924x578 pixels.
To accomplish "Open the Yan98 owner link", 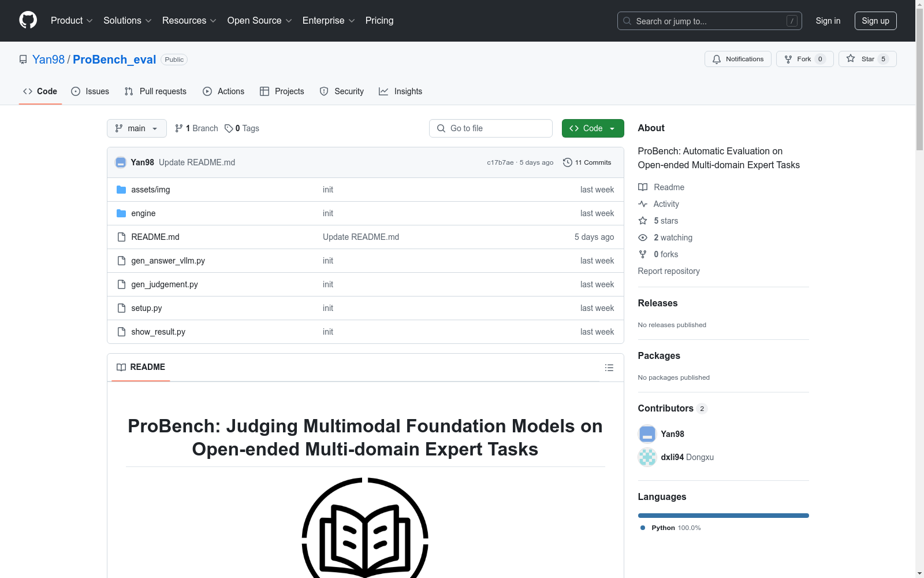I will (x=49, y=60).
